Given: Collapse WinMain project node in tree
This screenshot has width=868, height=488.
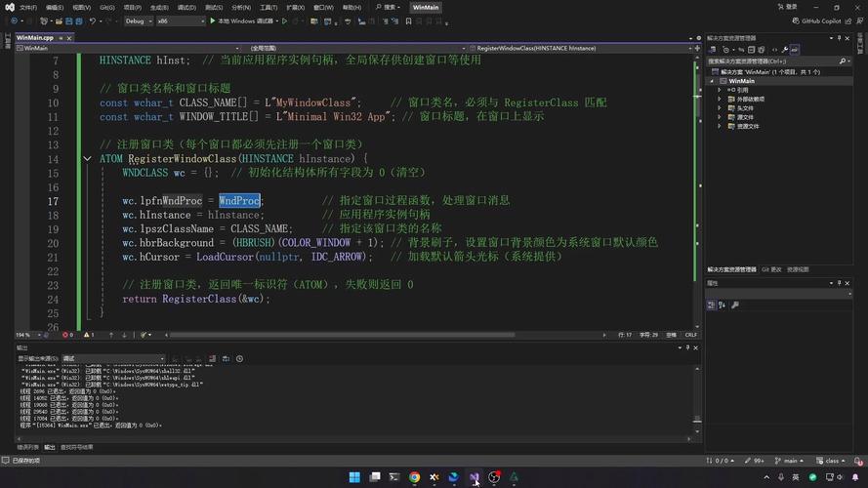Looking at the screenshot, I should pos(713,81).
